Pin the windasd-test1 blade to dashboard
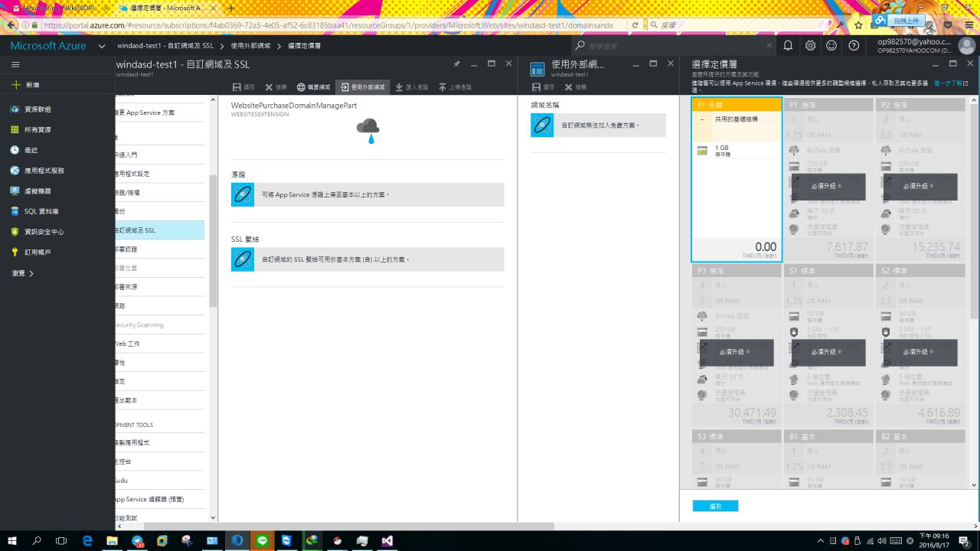Image resolution: width=980 pixels, height=551 pixels. (457, 64)
